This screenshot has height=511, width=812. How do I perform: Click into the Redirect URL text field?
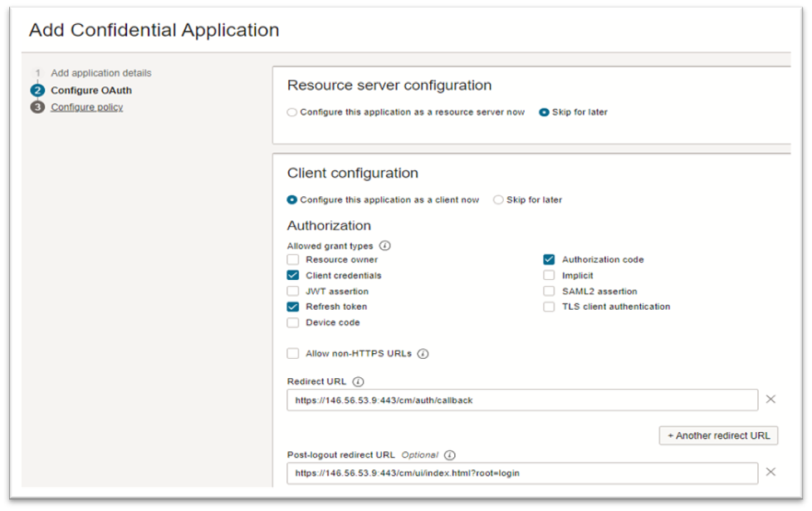click(522, 400)
